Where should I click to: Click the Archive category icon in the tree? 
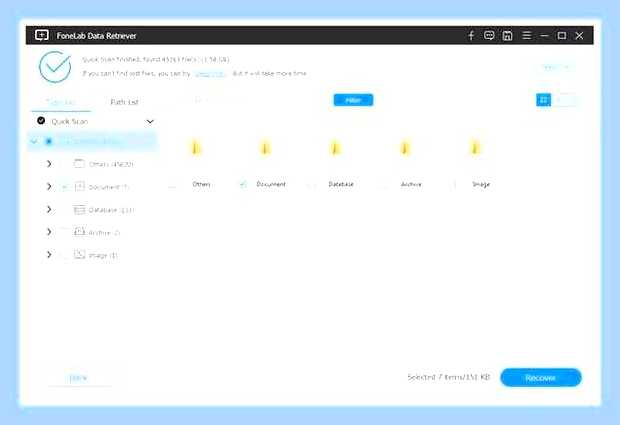tap(79, 232)
